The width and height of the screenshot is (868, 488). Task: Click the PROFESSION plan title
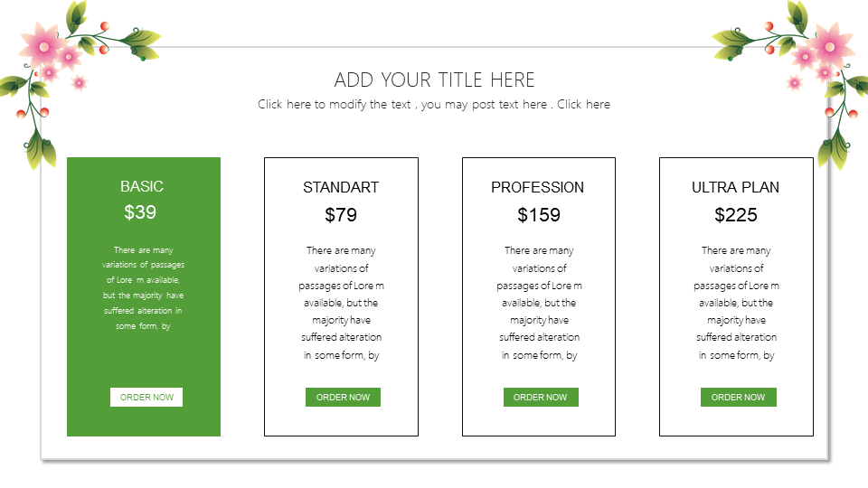click(x=537, y=187)
